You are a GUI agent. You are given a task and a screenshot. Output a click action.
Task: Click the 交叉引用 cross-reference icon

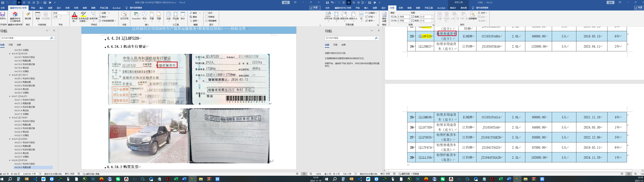coord(124,16)
